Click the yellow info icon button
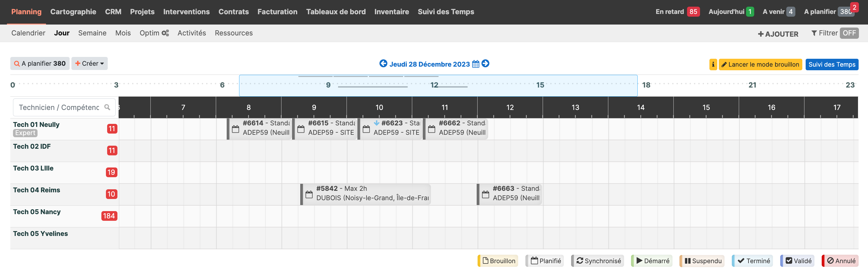 pos(713,65)
